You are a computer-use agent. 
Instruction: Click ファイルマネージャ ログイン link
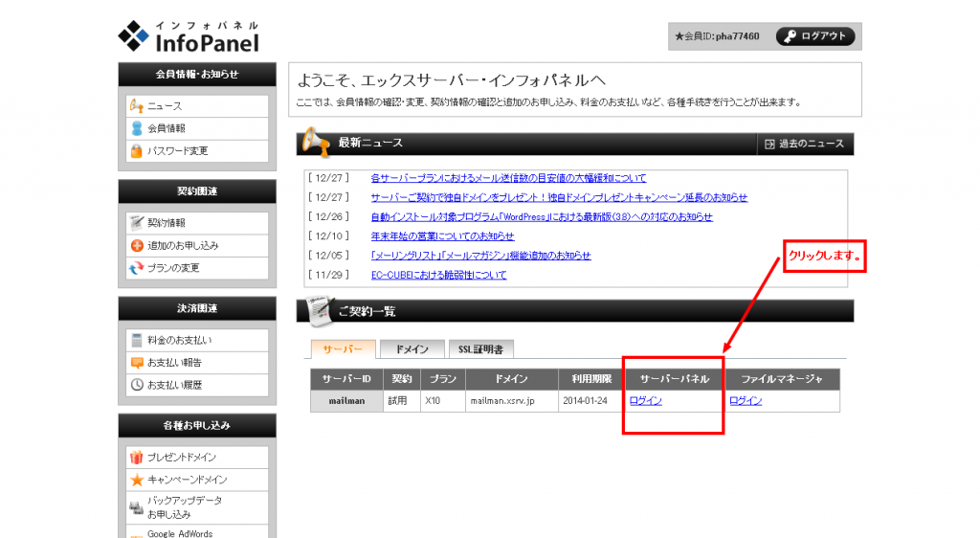[746, 401]
